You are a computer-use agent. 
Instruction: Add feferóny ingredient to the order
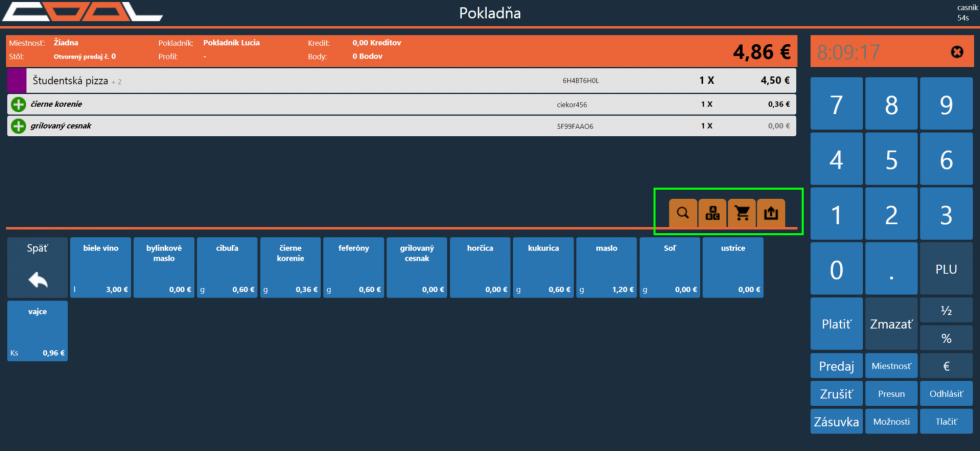coord(354,267)
